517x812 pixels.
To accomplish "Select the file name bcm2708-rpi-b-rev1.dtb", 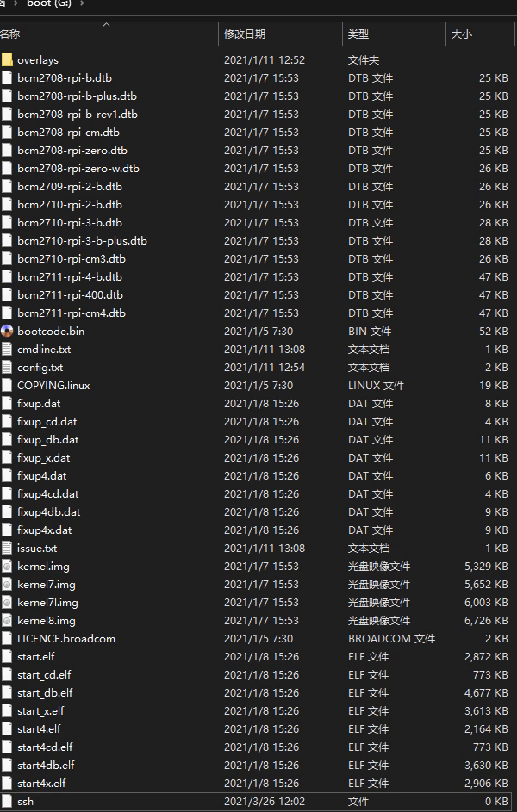I will [78, 115].
